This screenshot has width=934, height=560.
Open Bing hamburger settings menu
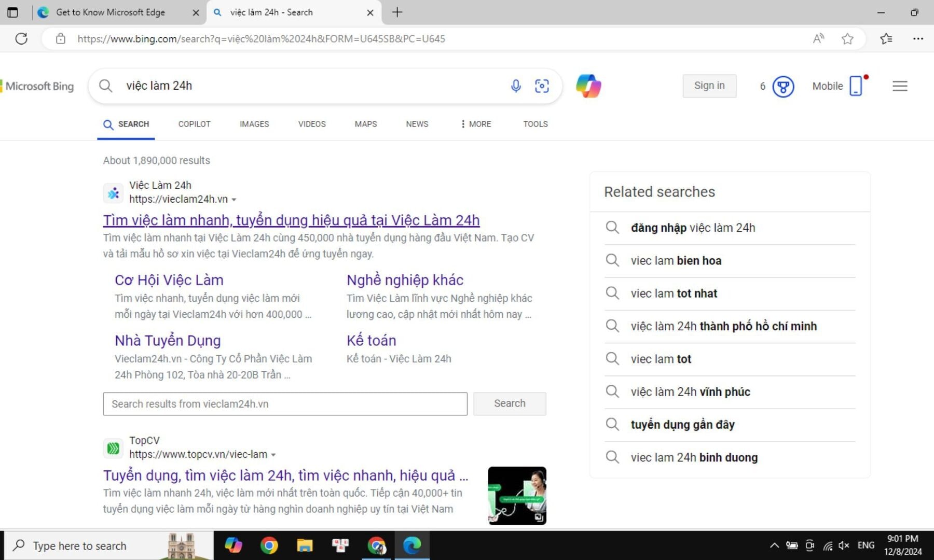pos(900,86)
